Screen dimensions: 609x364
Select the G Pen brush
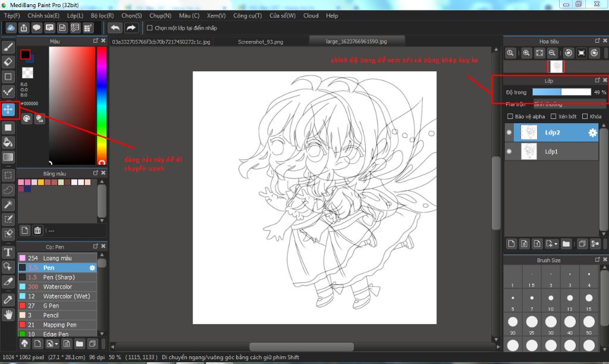point(58,306)
